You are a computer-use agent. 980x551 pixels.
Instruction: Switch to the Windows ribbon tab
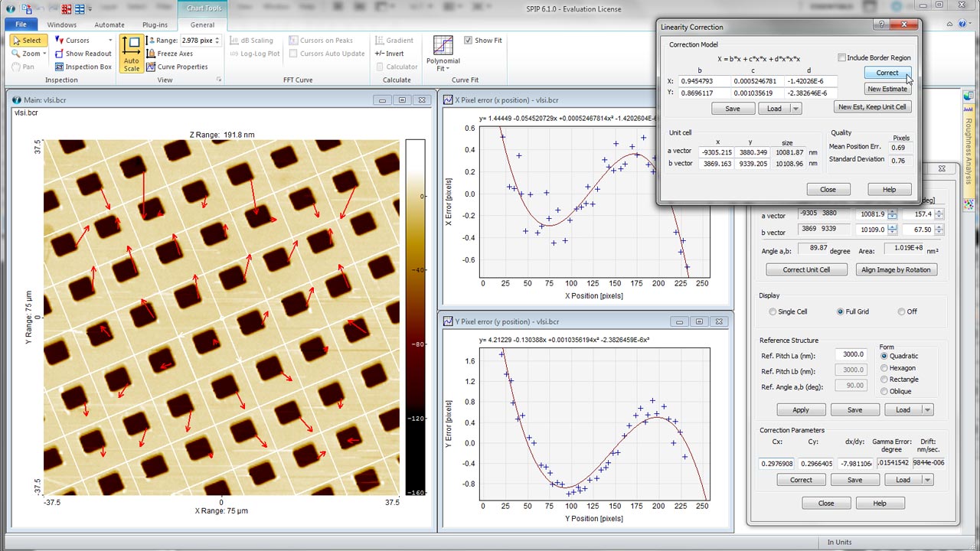[x=62, y=24]
